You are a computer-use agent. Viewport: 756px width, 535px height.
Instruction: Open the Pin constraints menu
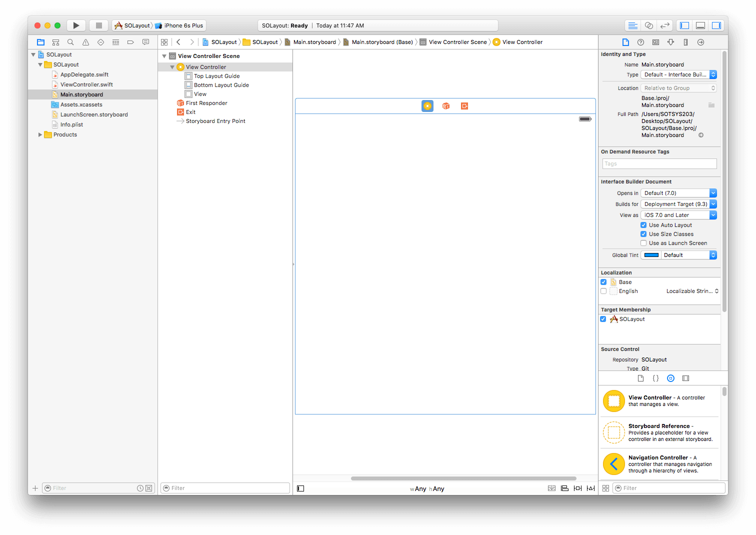(x=577, y=488)
